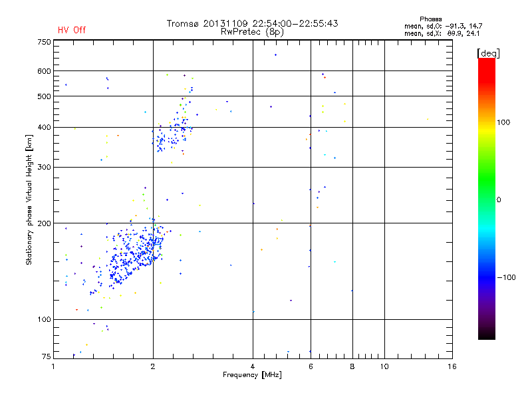The height and width of the screenshot is (399, 532).
Task: Click colorbar tick label '100'
Action: click(x=503, y=122)
